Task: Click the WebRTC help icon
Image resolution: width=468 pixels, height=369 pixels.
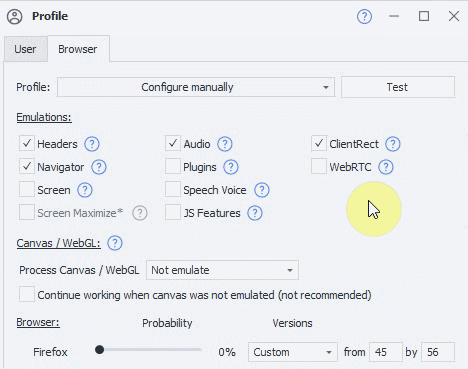Action: pos(386,167)
